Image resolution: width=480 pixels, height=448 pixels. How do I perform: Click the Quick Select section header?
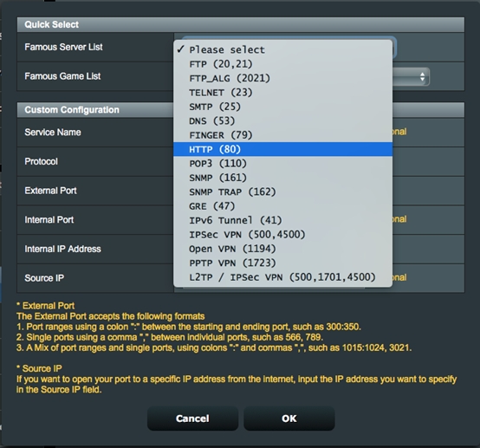(241, 24)
